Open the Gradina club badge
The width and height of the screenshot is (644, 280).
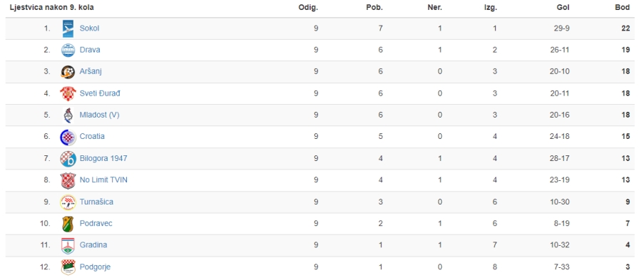click(68, 246)
